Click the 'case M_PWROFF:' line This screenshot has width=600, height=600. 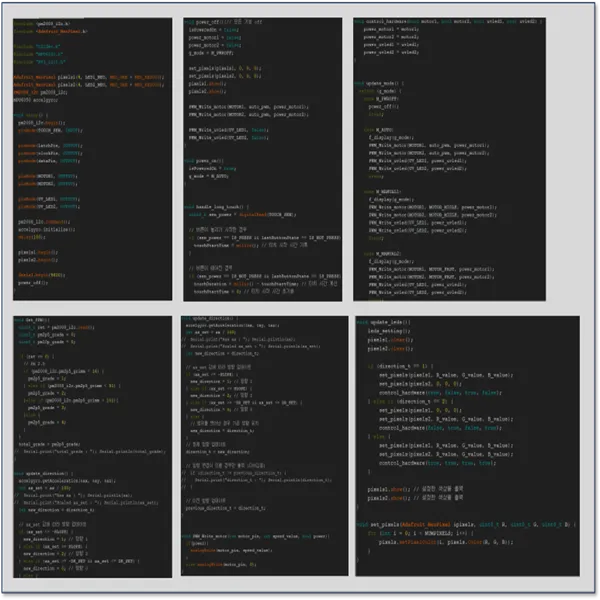point(381,99)
